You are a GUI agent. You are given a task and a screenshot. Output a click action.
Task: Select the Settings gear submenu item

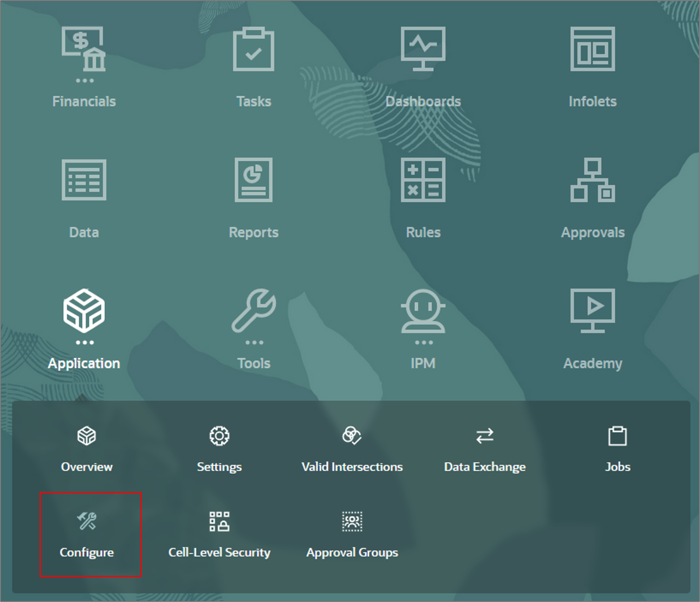[219, 435]
